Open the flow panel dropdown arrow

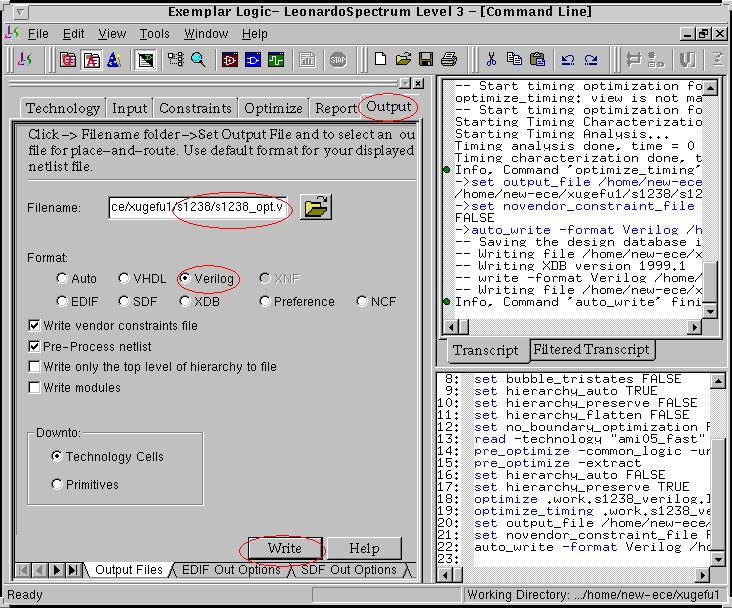point(405,83)
